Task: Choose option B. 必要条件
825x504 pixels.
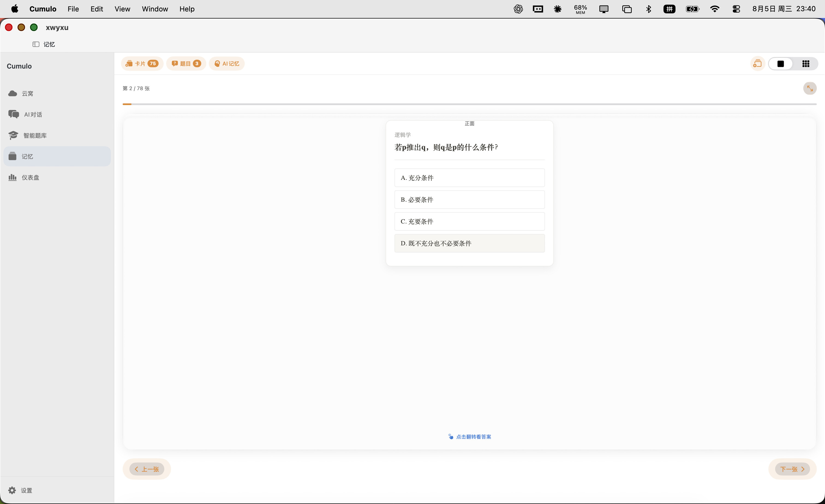Action: pos(470,199)
